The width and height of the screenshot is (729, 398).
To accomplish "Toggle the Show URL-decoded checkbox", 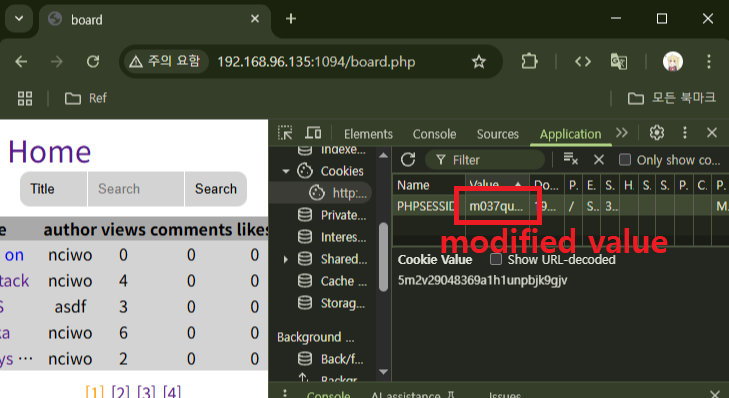I will [496, 259].
